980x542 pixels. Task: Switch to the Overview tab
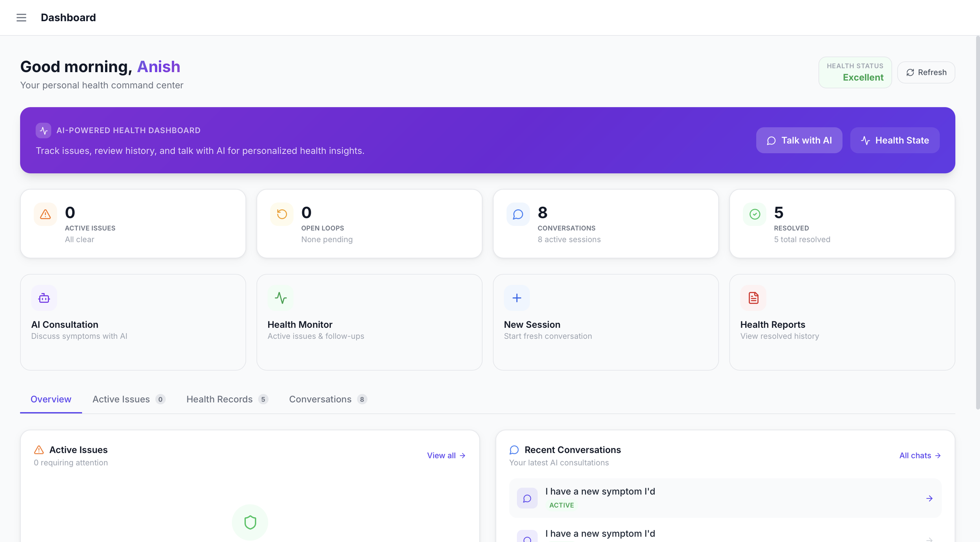click(x=51, y=399)
